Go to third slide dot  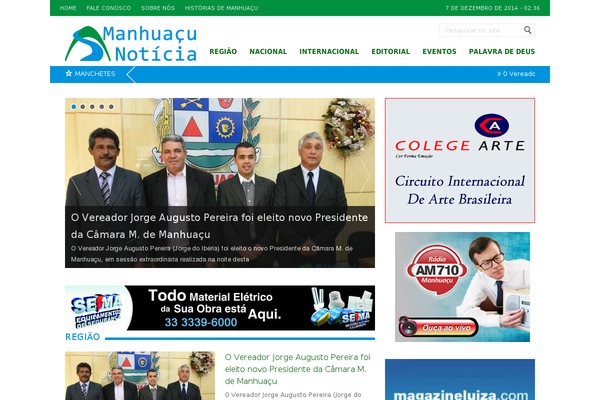click(92, 107)
